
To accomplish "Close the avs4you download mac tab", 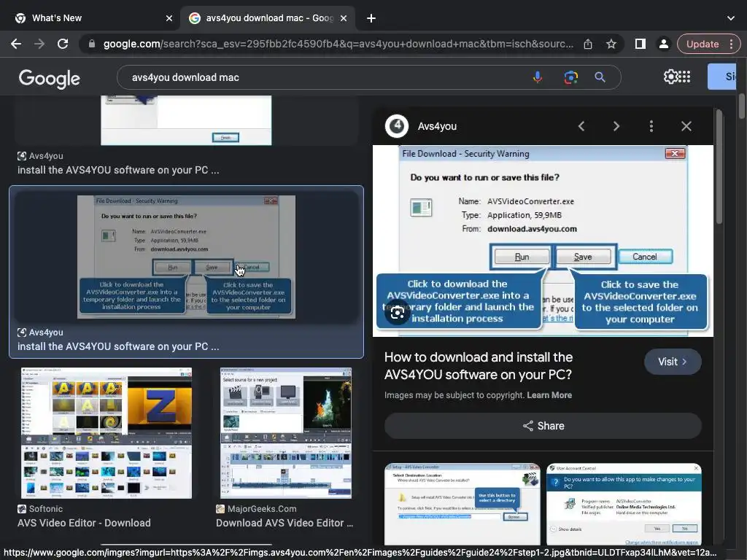I will click(x=344, y=18).
